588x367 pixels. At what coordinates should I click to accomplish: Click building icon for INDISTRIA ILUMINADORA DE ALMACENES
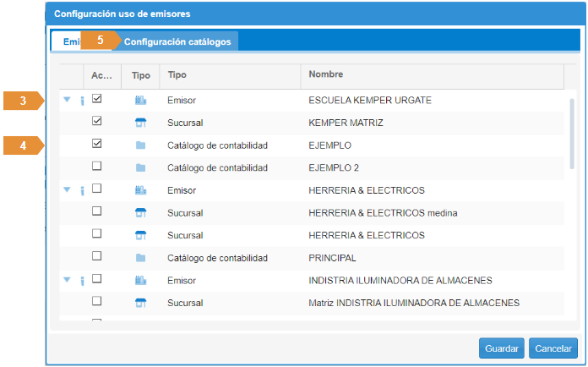(140, 280)
